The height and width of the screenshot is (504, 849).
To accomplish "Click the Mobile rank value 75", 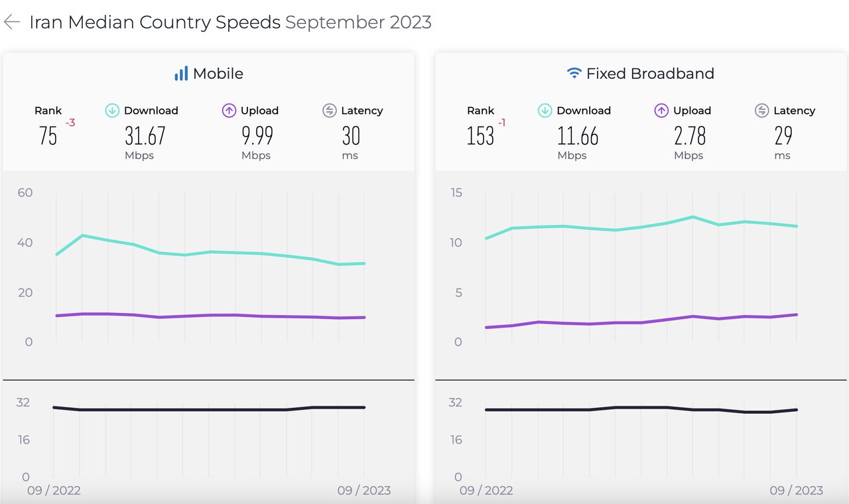I will click(x=48, y=136).
